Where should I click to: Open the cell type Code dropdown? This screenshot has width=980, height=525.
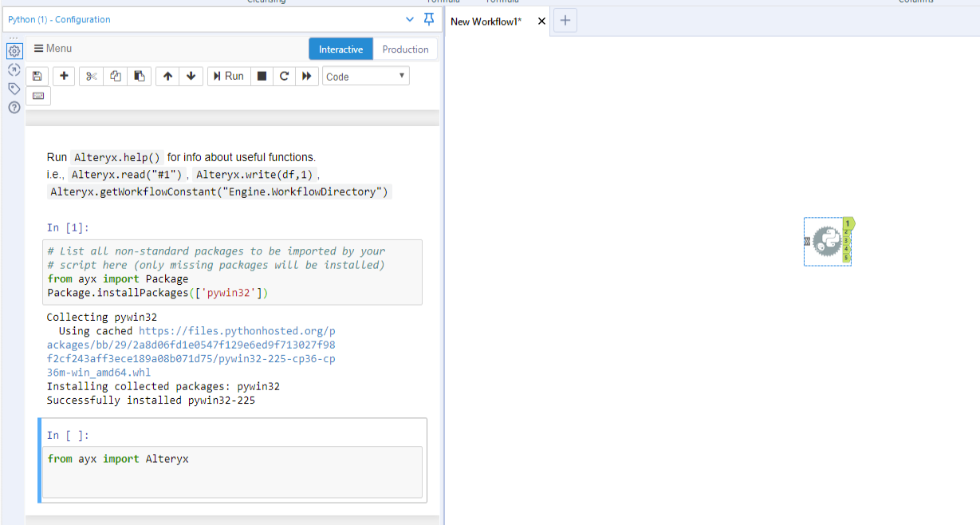click(x=365, y=76)
